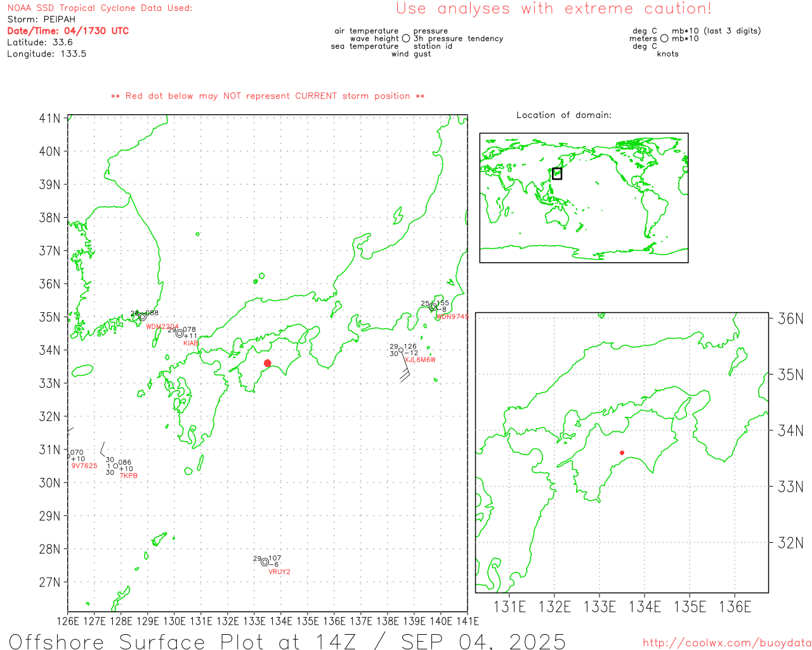Image resolution: width=812 pixels, height=650 pixels.
Task: Click 'wind gust' legend text
Action: 411,54
